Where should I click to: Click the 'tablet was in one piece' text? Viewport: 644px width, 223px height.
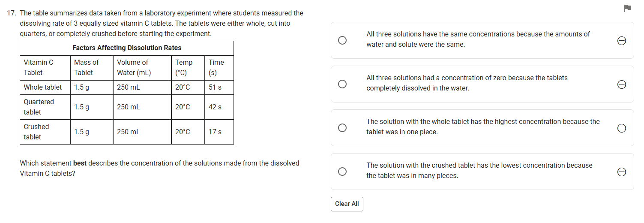click(x=482, y=127)
